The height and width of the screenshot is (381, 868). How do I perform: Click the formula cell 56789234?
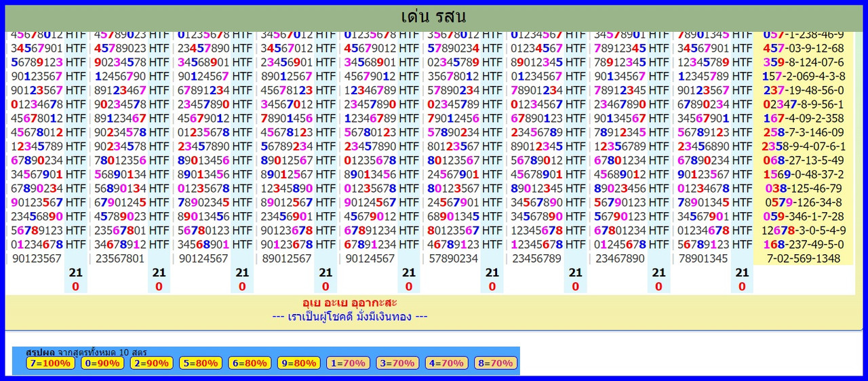click(x=286, y=146)
